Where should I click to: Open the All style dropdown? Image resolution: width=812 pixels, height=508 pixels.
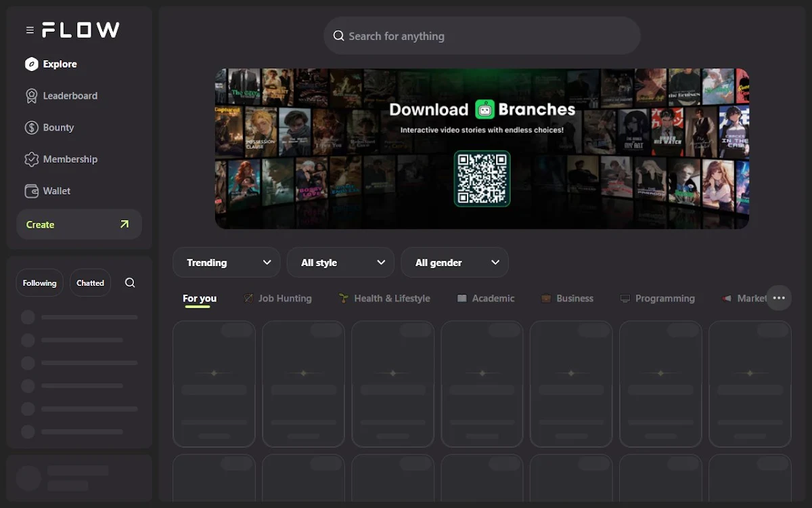tap(340, 263)
